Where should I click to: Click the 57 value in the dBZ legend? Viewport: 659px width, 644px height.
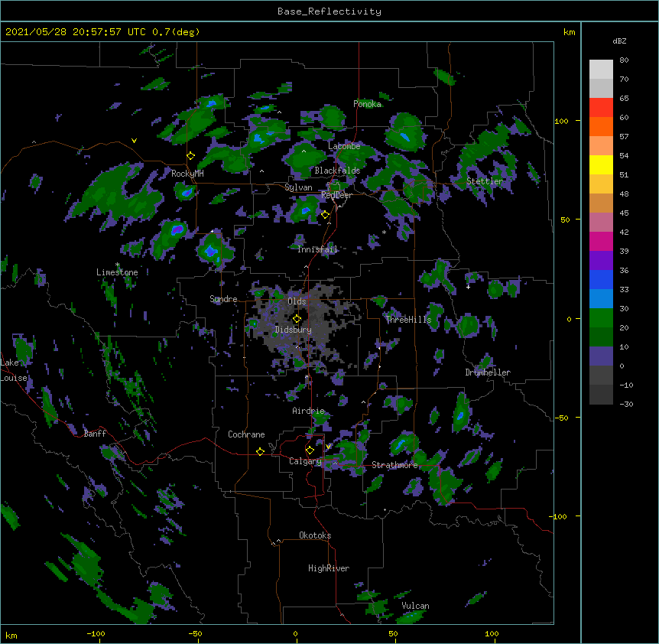(x=624, y=137)
